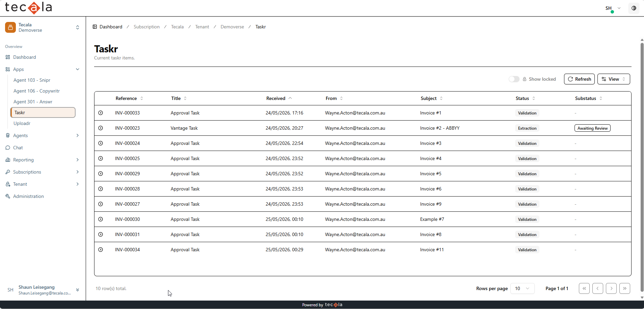Open Agent 106 - Copywritr
The height and width of the screenshot is (309, 644).
point(36,91)
